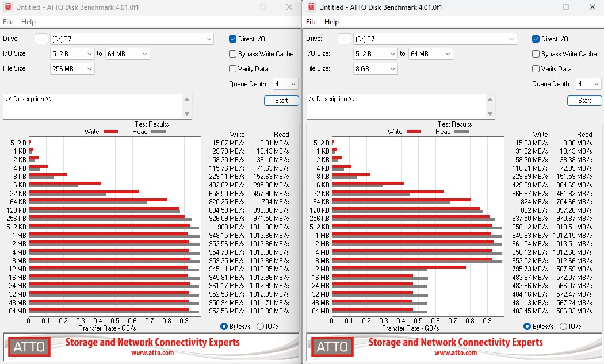
Task: Click '12 MB' row label in right chart
Action: point(320,269)
